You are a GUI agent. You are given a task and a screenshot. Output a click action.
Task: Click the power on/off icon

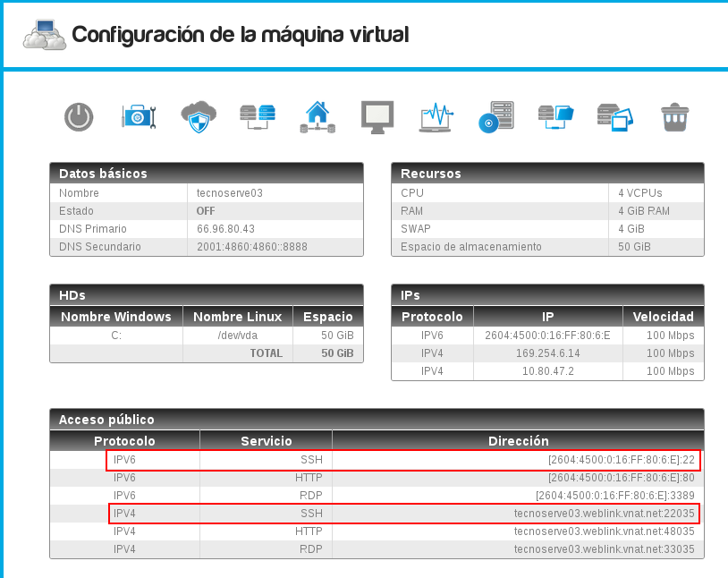click(x=79, y=116)
